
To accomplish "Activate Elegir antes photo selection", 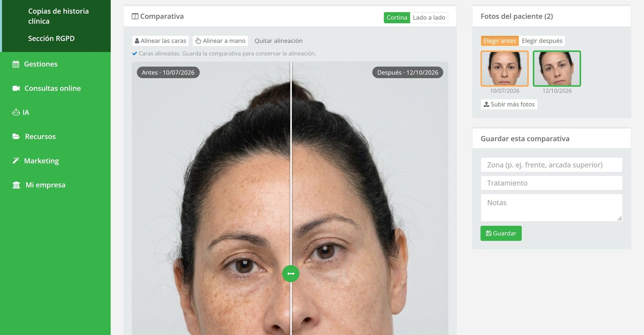I will tap(500, 41).
